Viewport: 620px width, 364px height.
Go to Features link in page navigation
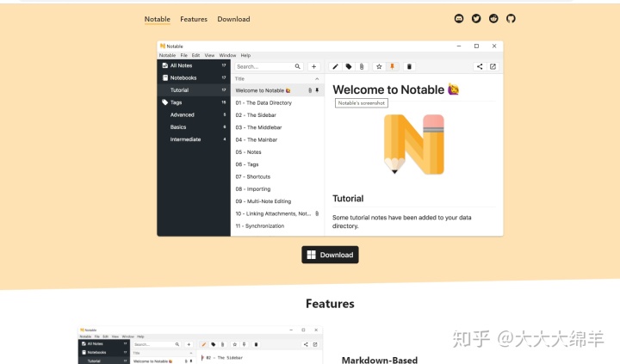pyautogui.click(x=194, y=19)
